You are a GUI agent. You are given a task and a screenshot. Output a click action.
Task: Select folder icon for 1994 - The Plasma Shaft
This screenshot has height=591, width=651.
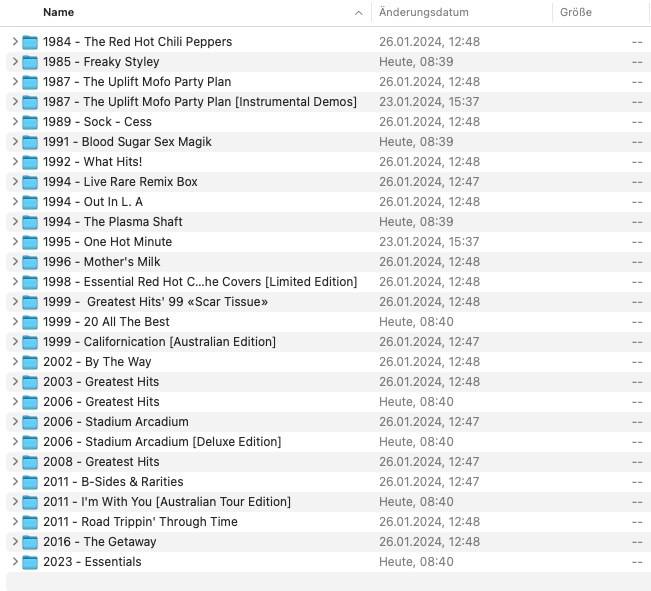29,222
